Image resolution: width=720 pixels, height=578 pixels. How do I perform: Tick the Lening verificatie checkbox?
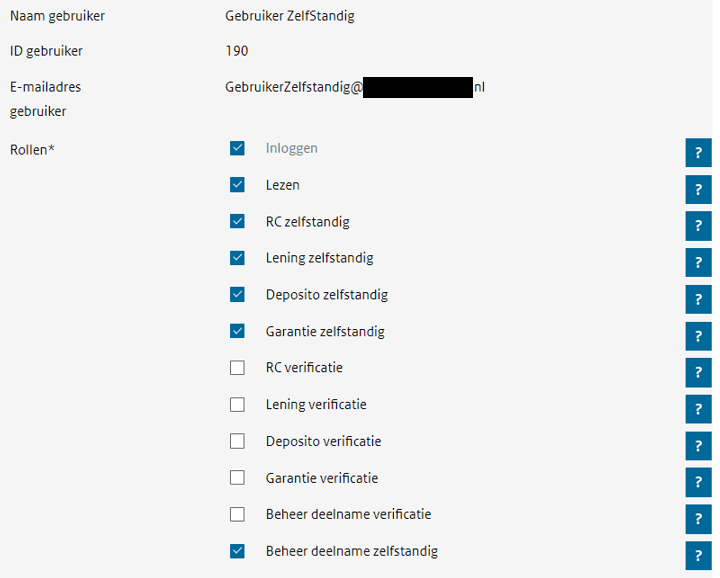pos(237,404)
